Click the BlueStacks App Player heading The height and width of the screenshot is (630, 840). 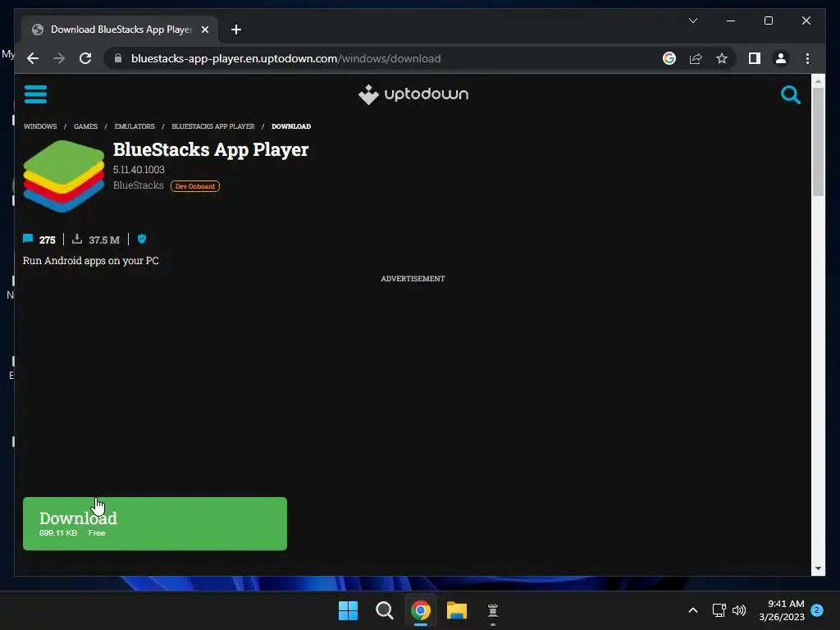(211, 149)
